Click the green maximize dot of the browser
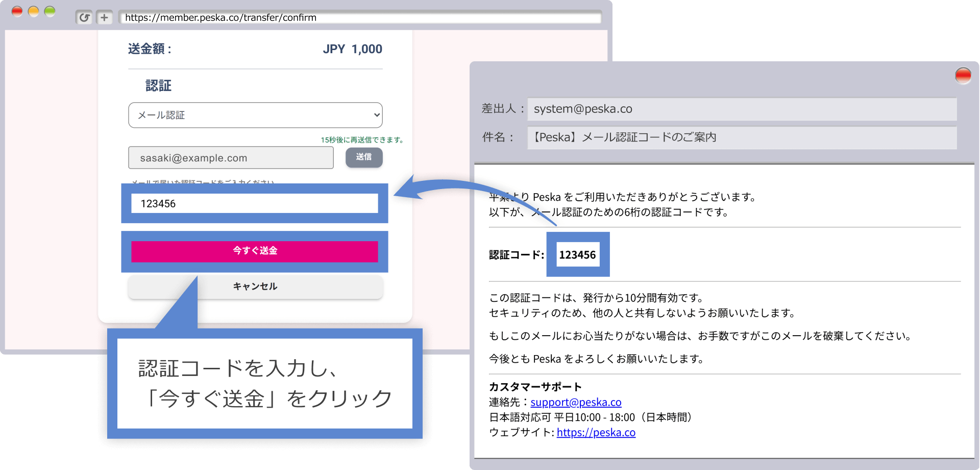Viewport: 980px width, 470px height. coord(50,11)
